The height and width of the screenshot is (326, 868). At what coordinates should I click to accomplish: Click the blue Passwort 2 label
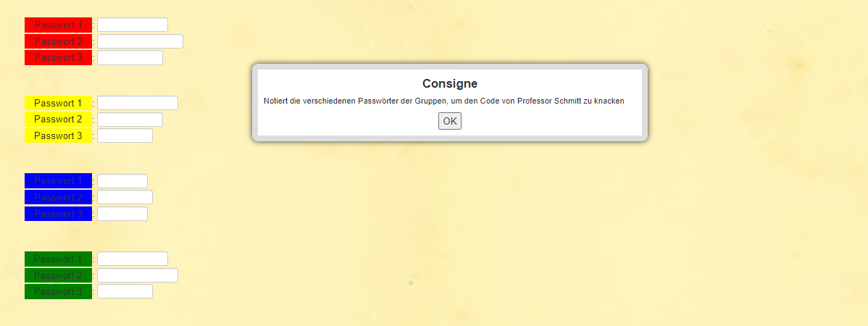[x=58, y=197]
